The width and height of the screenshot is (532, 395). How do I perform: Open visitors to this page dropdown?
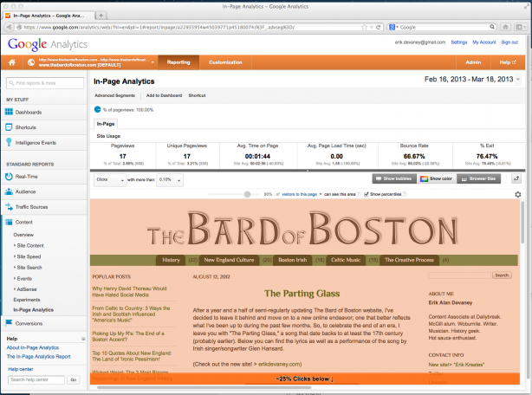302,194
